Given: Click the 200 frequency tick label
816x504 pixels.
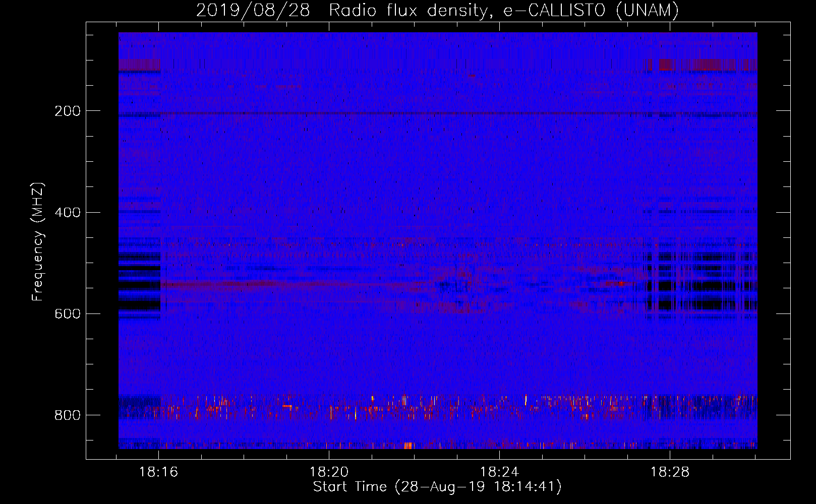Looking at the screenshot, I should (x=67, y=111).
